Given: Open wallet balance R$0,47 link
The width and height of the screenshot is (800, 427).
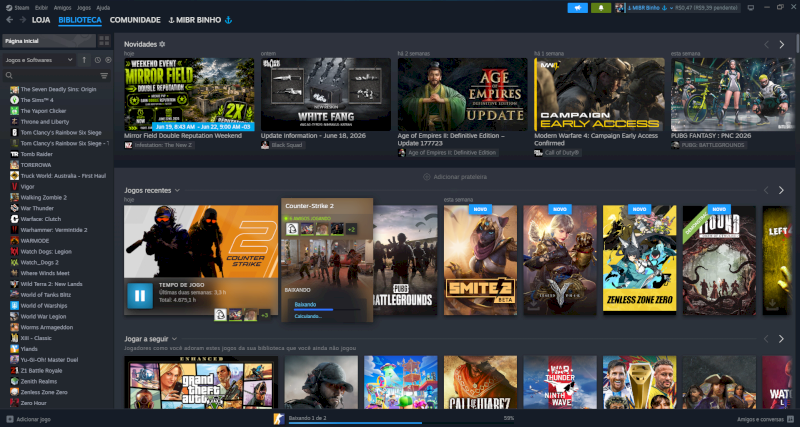Looking at the screenshot, I should click(x=707, y=8).
